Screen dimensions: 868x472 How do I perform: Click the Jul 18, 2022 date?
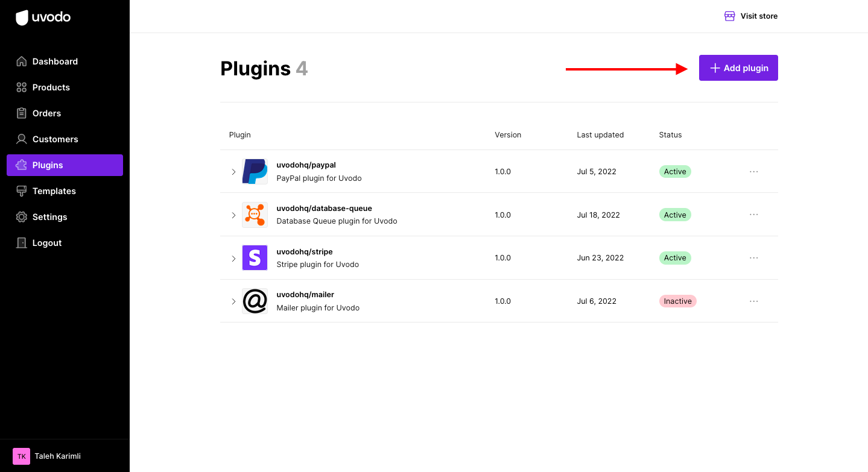[598, 215]
